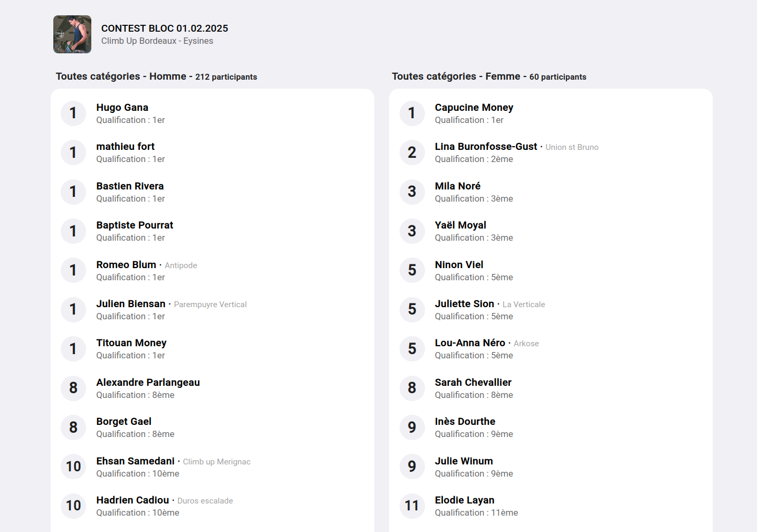Image resolution: width=757 pixels, height=532 pixels.
Task: Click the Climb Up Bordeaux - Eysines subtitle
Action: coord(157,41)
